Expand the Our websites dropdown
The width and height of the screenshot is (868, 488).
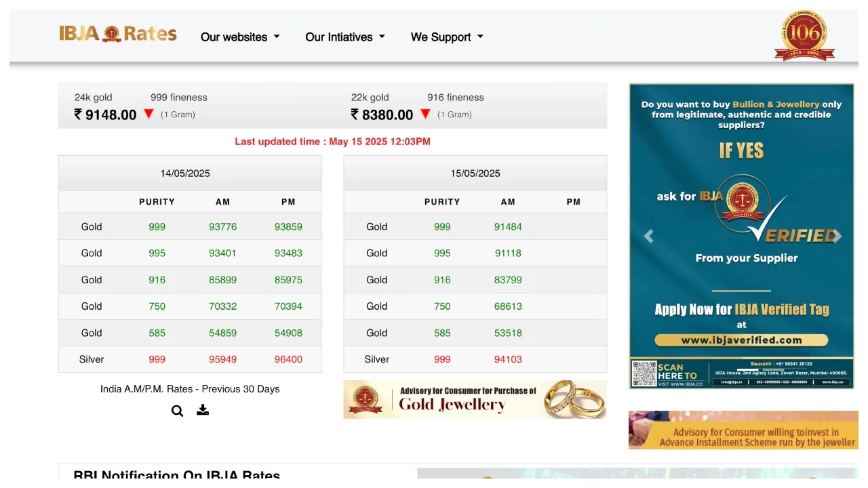tap(240, 37)
